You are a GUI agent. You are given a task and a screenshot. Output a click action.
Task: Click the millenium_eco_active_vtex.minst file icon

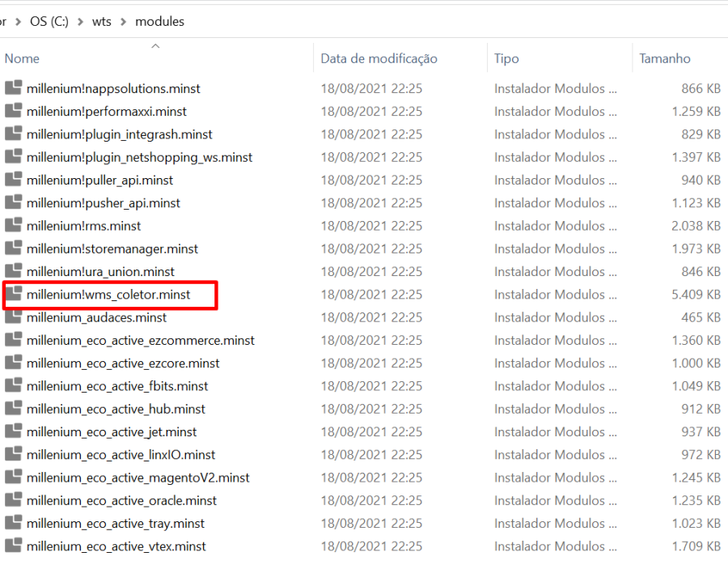pyautogui.click(x=13, y=545)
